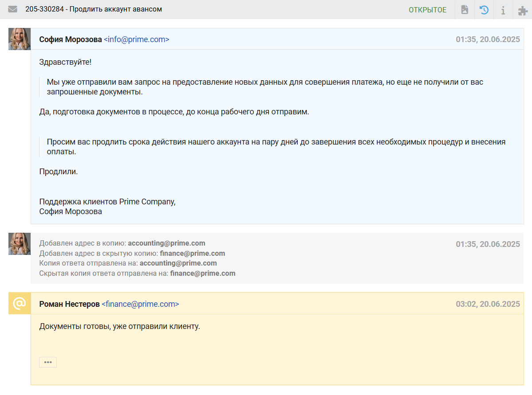The width and height of the screenshot is (532, 395).
Task: Click the accounting@prime.com address added to copy
Action: tap(166, 243)
